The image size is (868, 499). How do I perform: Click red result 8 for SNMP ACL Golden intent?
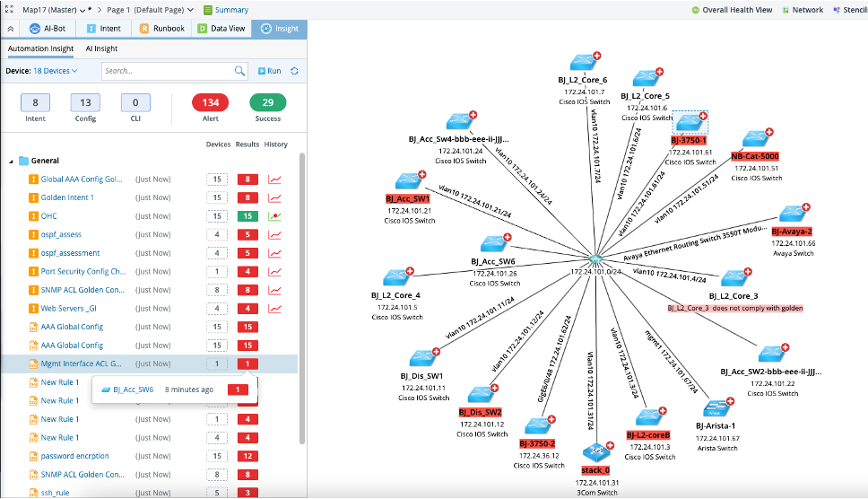coord(247,290)
